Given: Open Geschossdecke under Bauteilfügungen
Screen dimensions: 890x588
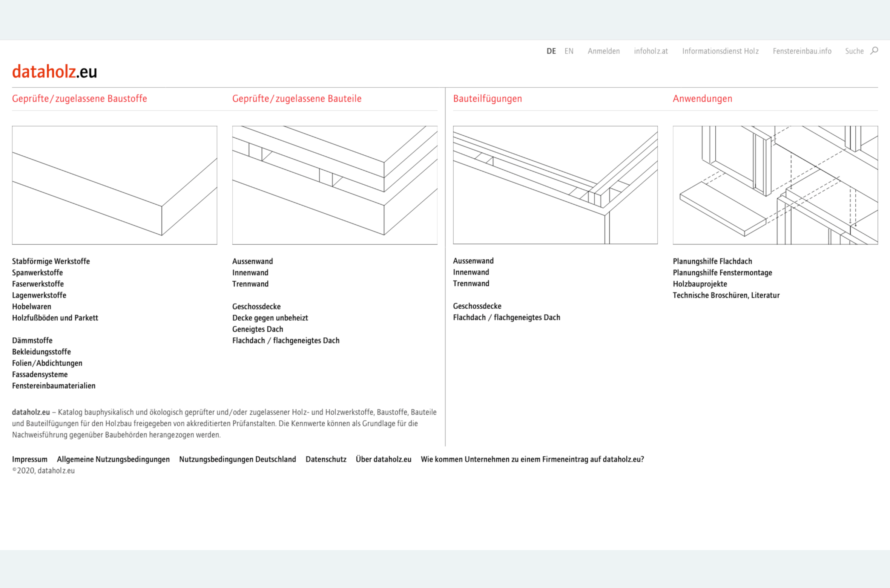Looking at the screenshot, I should click(x=477, y=306).
